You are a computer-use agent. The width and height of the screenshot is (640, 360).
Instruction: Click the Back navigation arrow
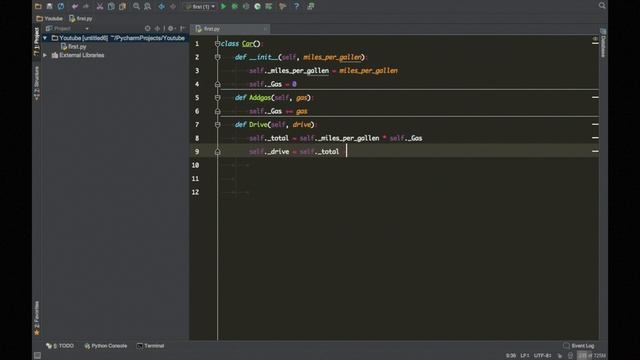point(162,6)
